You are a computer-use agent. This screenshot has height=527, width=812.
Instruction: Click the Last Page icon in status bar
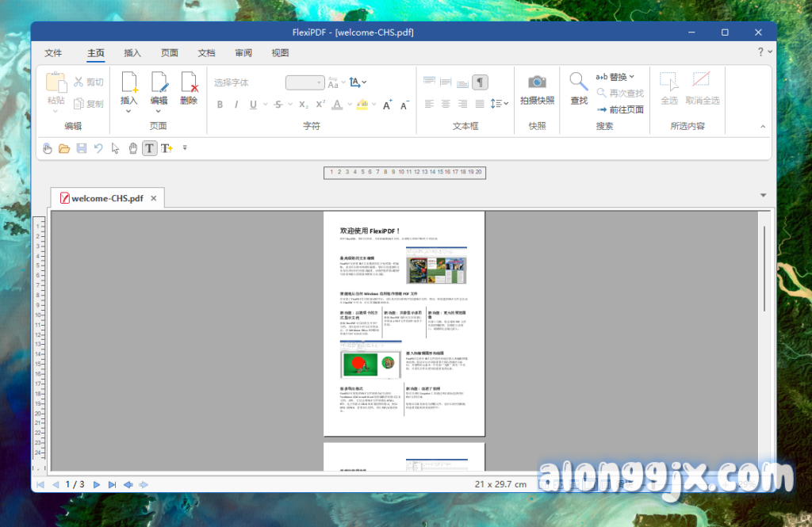[112, 484]
